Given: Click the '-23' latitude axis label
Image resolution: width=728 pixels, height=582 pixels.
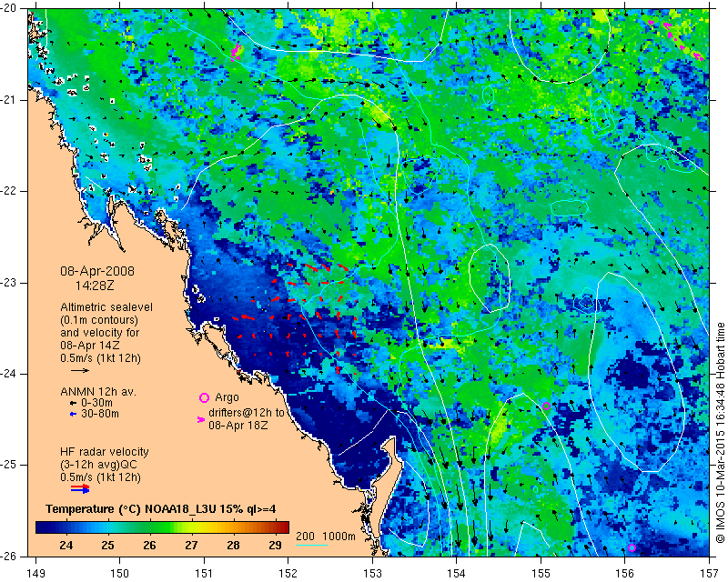Looking at the screenshot, I should [8, 282].
